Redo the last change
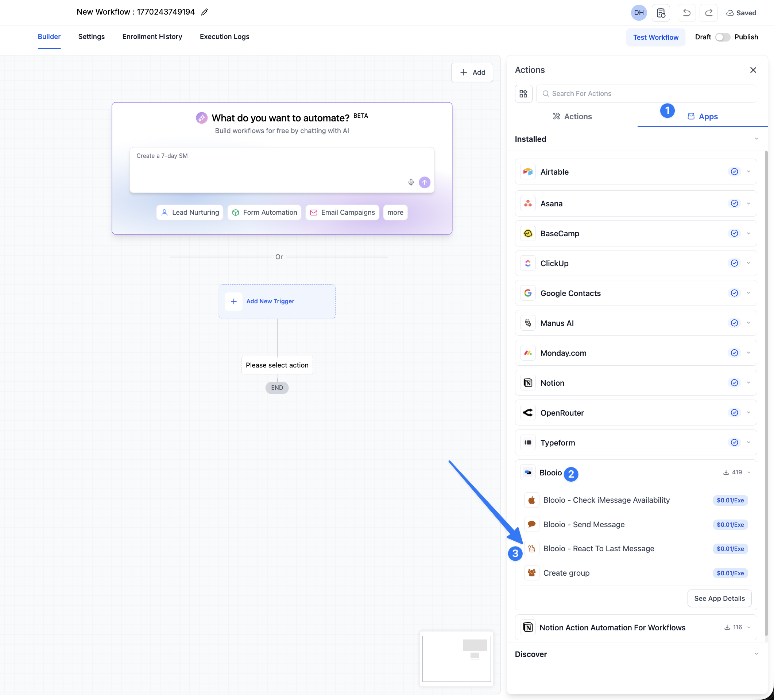Image resolution: width=774 pixels, height=700 pixels. coord(708,13)
